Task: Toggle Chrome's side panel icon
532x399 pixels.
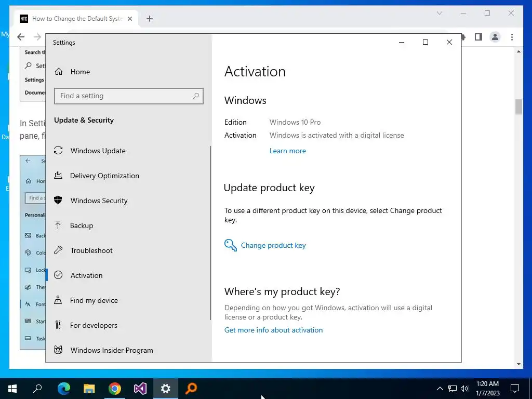Action: click(x=478, y=37)
